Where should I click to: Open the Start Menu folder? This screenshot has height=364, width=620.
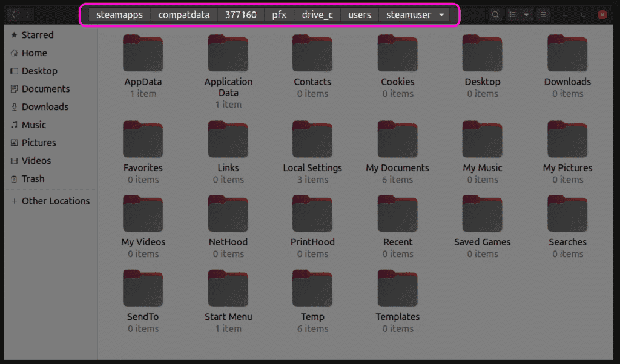point(228,288)
